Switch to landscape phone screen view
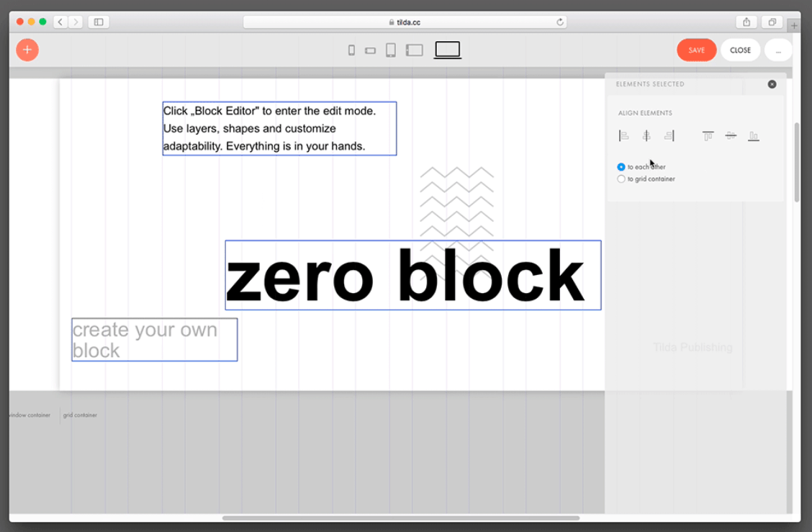 tap(371, 50)
